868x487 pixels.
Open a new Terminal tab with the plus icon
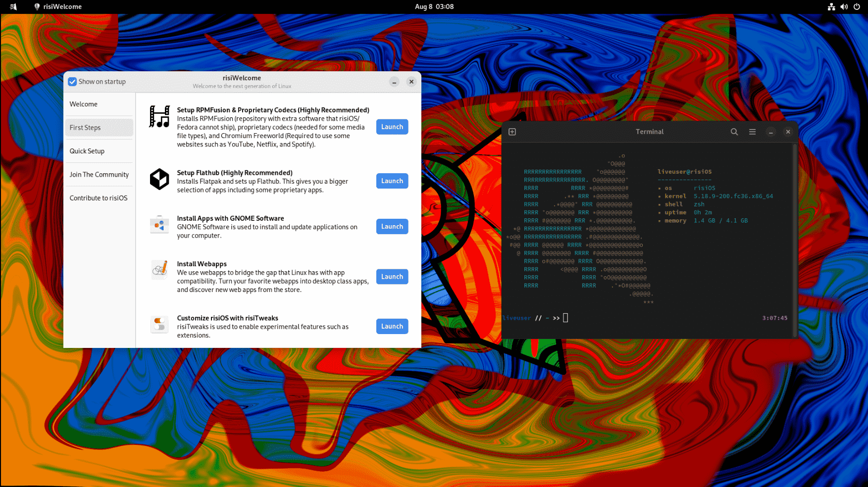tap(512, 132)
